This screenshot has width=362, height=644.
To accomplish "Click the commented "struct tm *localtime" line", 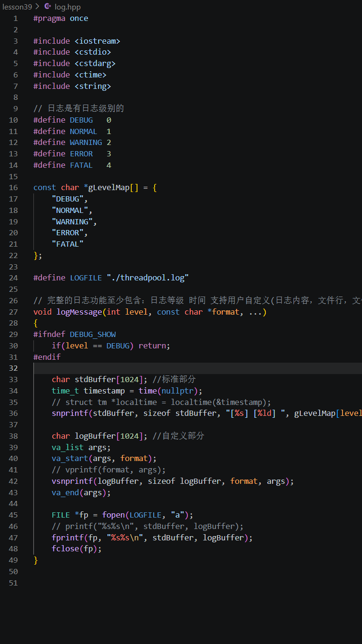I will (162, 403).
